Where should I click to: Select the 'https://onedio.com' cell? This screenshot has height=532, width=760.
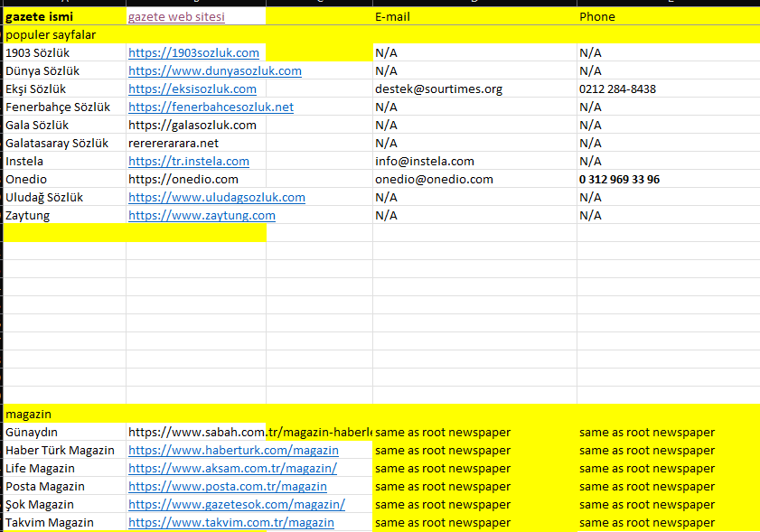(196, 179)
